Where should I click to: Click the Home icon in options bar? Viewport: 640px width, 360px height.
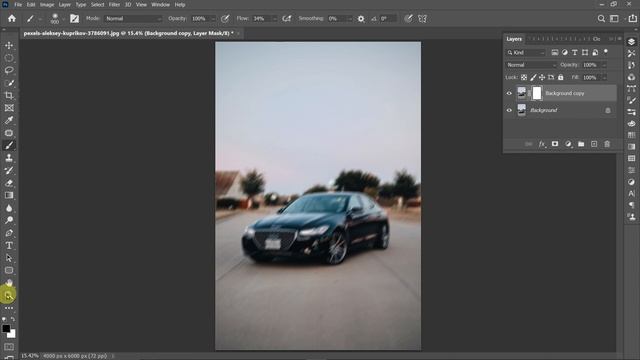pyautogui.click(x=12, y=18)
